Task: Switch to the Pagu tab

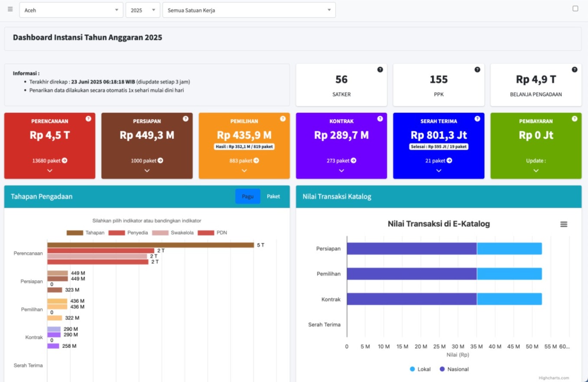Action: click(x=248, y=196)
